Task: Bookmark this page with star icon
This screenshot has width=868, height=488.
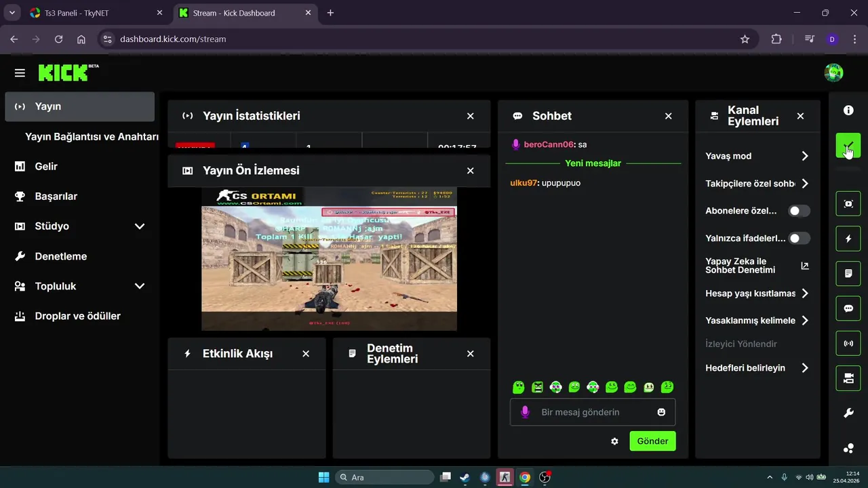Action: tap(745, 39)
